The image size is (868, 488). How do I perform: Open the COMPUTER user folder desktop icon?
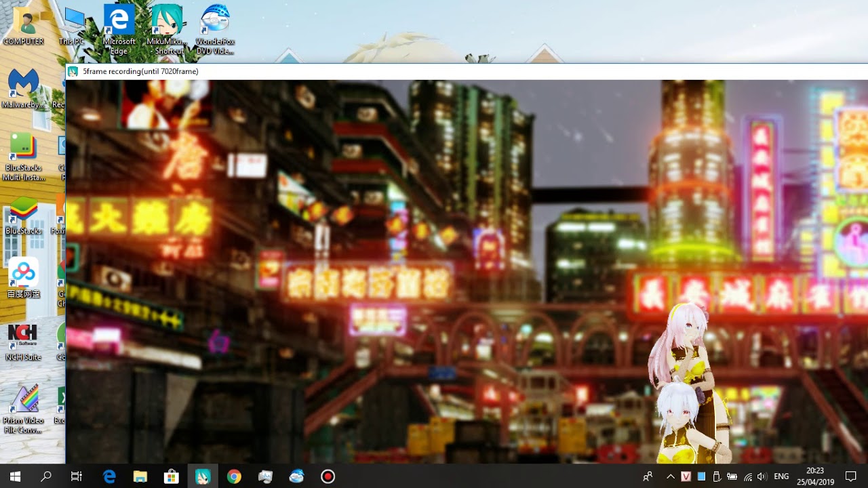click(x=23, y=26)
